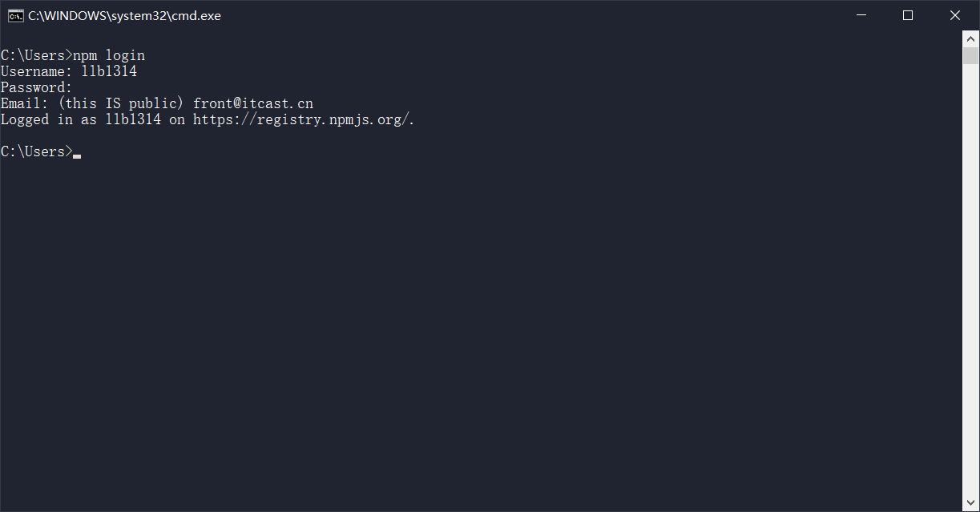This screenshot has height=512, width=980.
Task: Click the registry.npmjs.org URL
Action: coord(303,119)
